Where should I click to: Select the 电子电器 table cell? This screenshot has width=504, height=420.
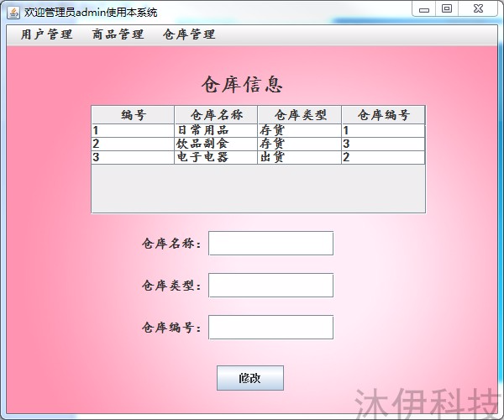(216, 157)
